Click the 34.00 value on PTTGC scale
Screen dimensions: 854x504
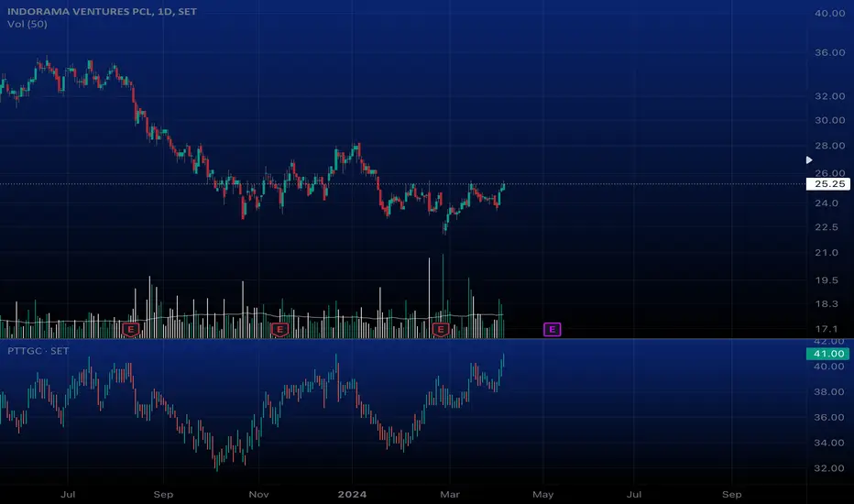(829, 443)
